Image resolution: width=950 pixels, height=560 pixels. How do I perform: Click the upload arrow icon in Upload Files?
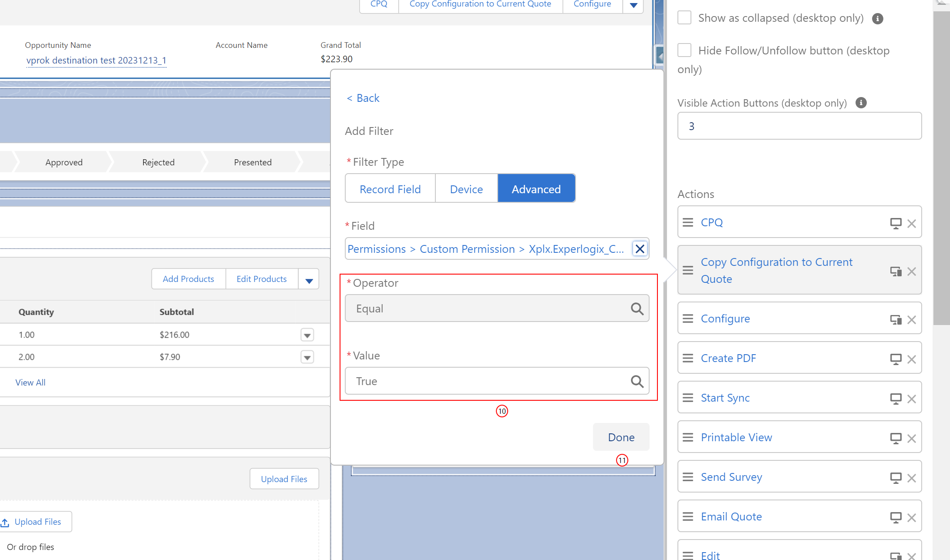click(x=5, y=522)
